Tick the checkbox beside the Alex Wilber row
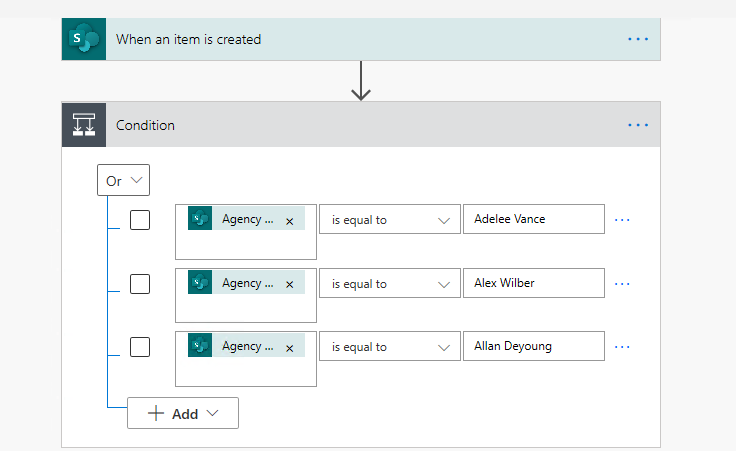 click(140, 284)
